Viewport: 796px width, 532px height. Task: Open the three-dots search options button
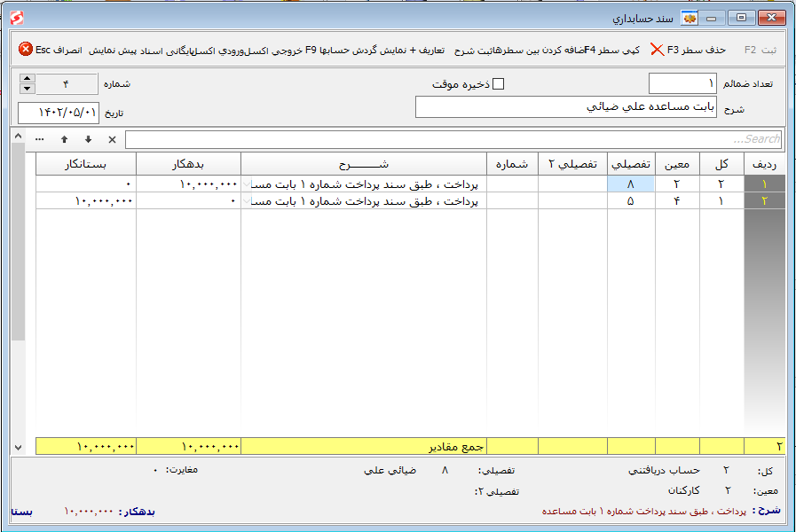point(40,139)
